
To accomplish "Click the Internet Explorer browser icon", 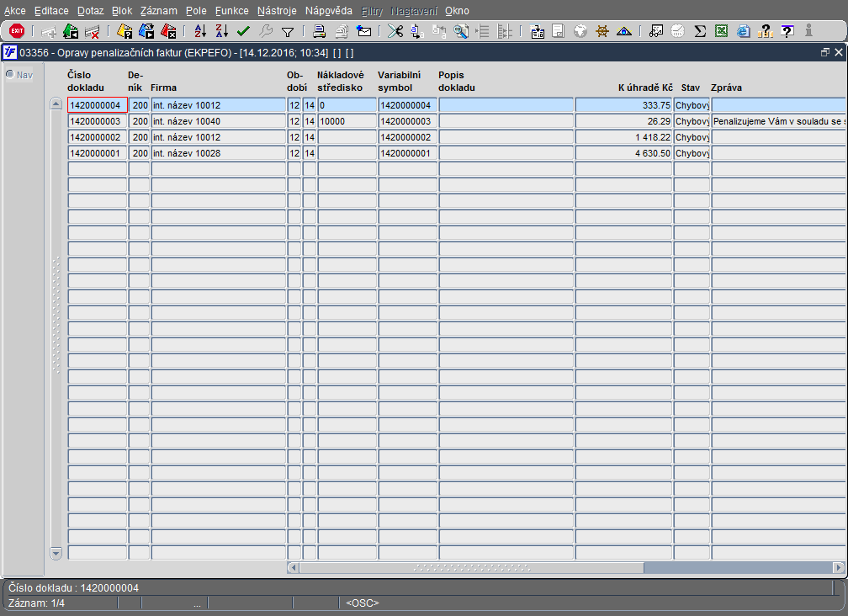I will [743, 31].
